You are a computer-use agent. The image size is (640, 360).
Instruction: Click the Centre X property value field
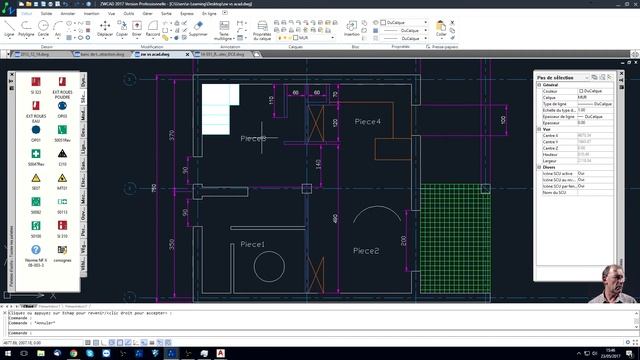[x=596, y=136]
